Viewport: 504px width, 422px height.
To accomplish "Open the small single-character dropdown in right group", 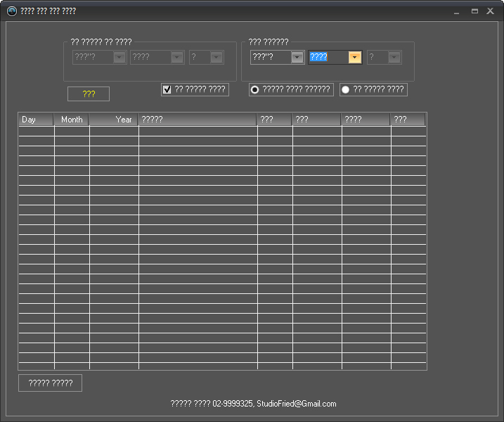I will pyautogui.click(x=394, y=58).
